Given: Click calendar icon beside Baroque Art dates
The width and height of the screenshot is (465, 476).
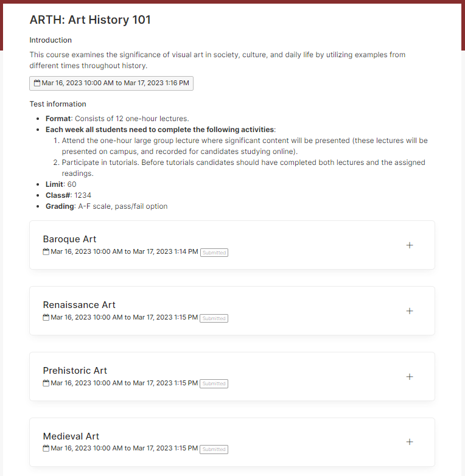Looking at the screenshot, I should click(46, 251).
